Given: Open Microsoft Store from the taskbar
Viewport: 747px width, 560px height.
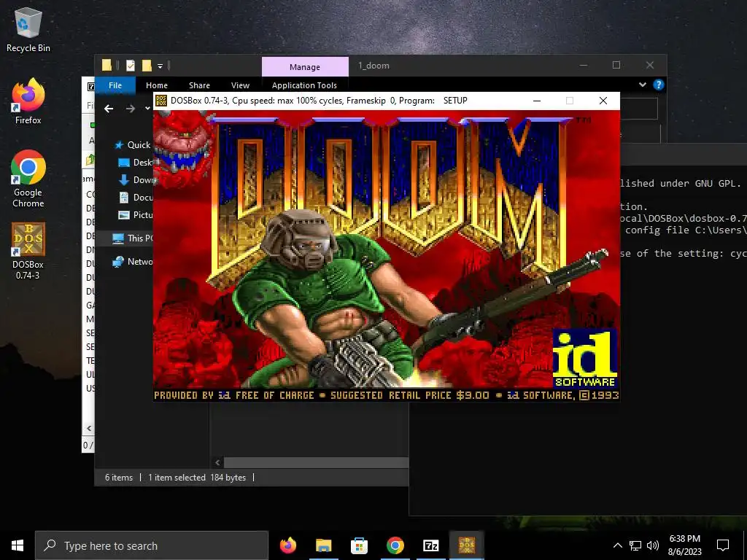Looking at the screenshot, I should pos(359,545).
